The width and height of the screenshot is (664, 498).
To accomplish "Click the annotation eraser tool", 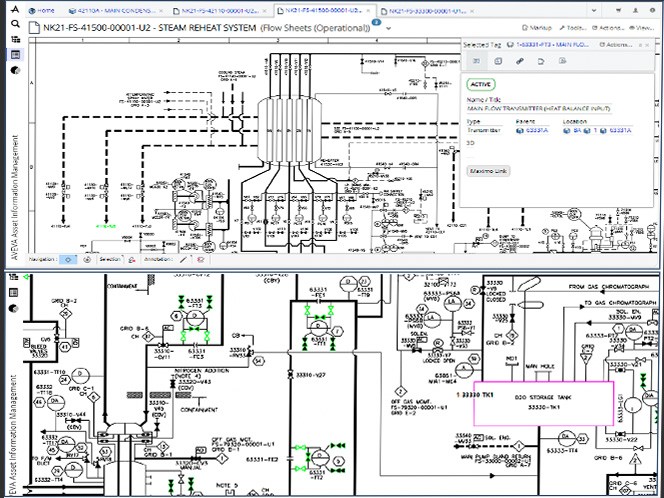I will click(x=198, y=259).
